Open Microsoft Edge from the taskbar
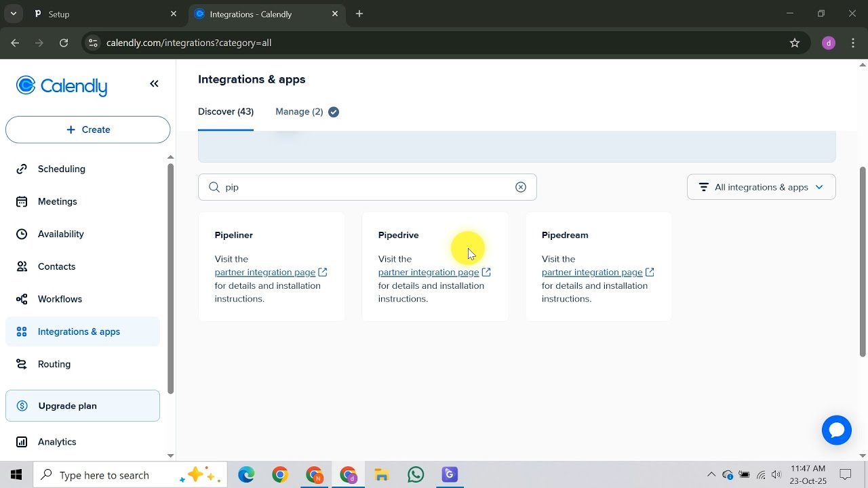The image size is (868, 488). coord(246,475)
